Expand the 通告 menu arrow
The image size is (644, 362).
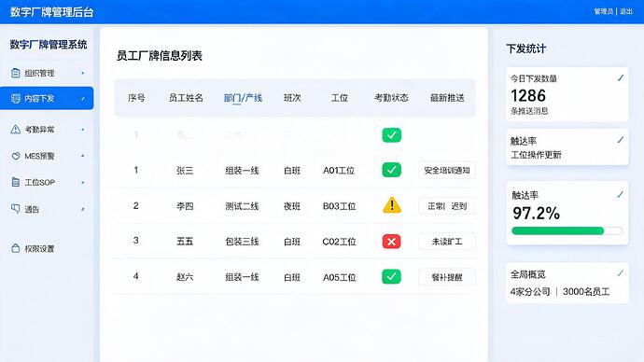(82, 209)
